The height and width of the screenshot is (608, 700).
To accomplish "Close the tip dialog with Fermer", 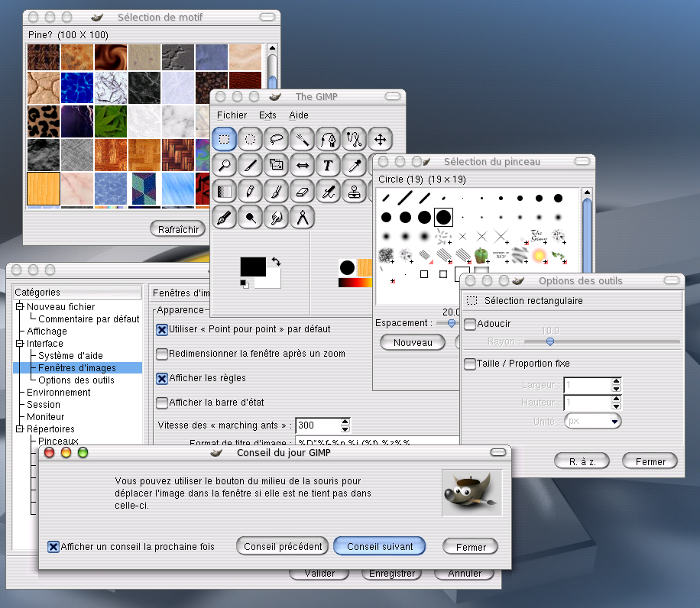I will pyautogui.click(x=471, y=547).
